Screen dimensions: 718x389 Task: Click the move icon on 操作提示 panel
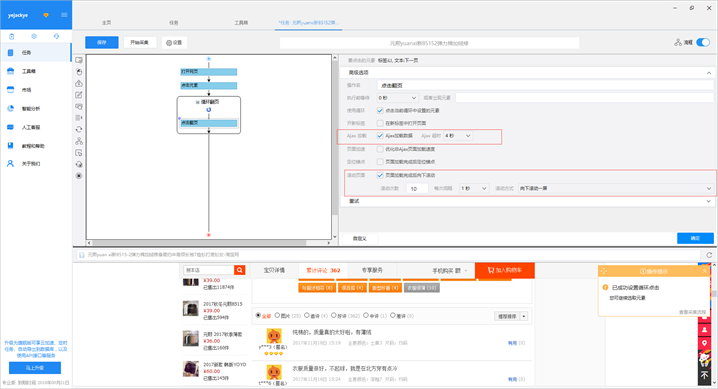coord(604,271)
